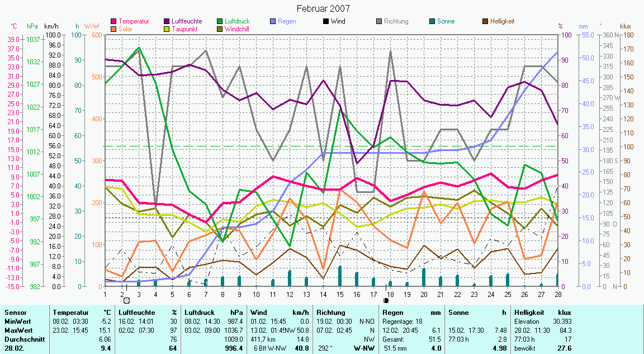
Task: Click the yellow Taupunkt legend swatch
Action: coord(167,29)
